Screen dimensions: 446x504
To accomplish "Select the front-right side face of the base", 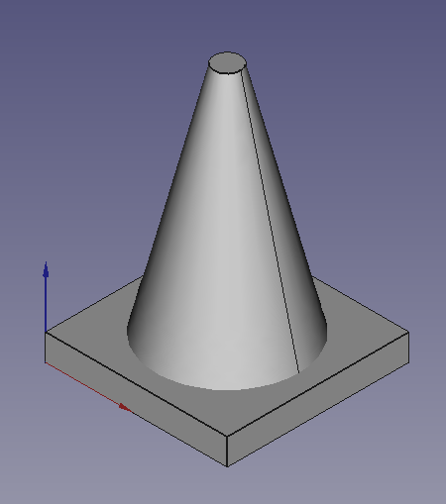I will tap(318, 399).
